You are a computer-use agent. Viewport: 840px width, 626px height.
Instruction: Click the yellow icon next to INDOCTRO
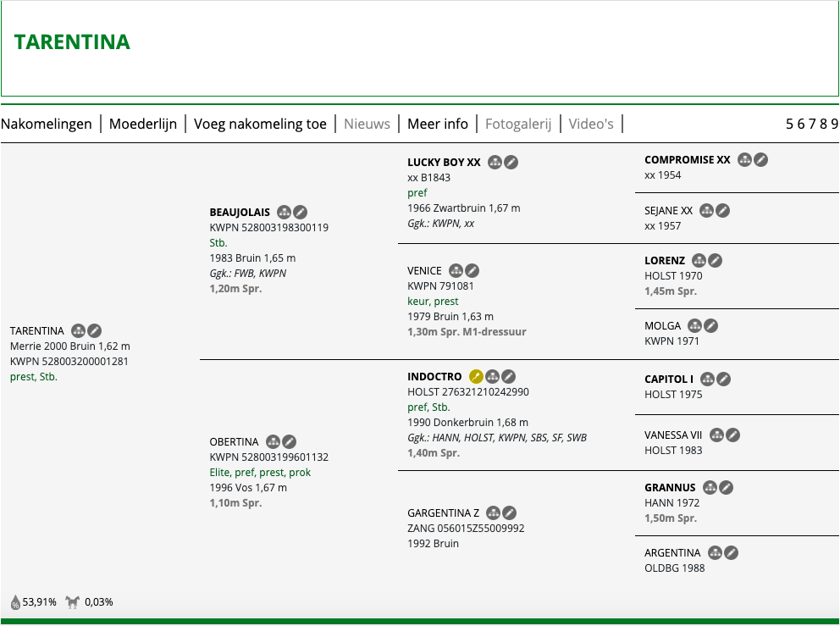click(476, 377)
